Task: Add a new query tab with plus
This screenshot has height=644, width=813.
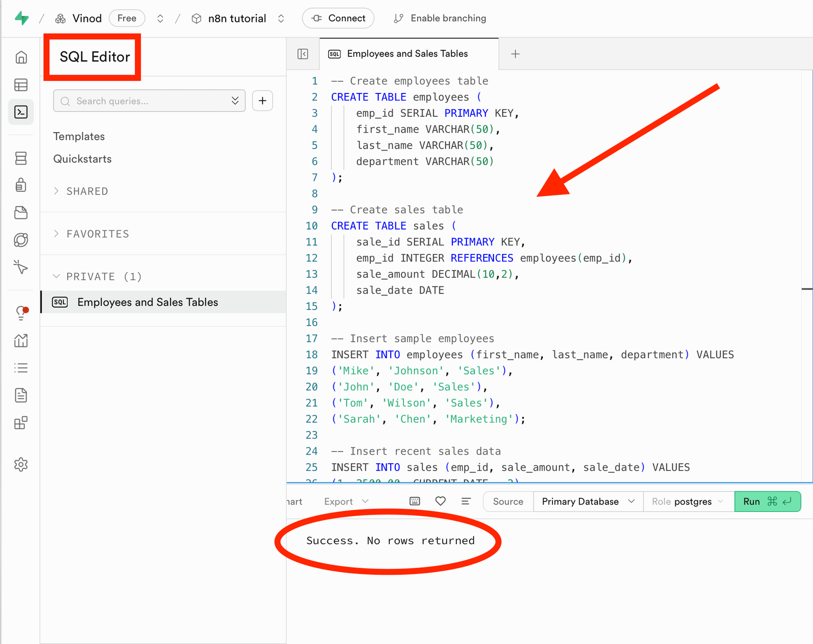Action: coord(515,54)
